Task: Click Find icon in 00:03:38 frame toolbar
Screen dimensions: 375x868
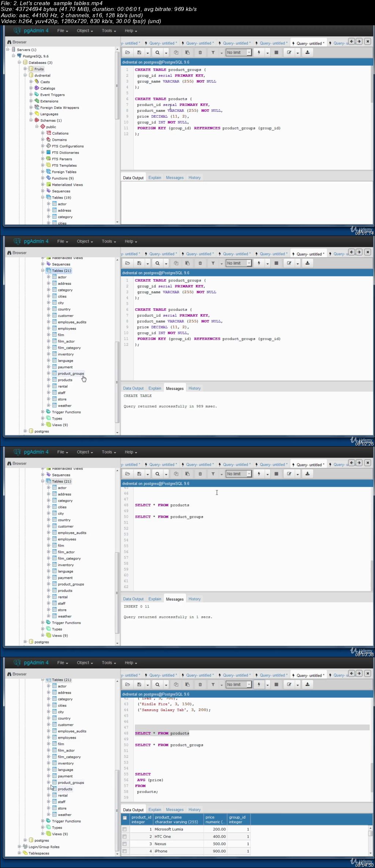Action: tap(157, 474)
